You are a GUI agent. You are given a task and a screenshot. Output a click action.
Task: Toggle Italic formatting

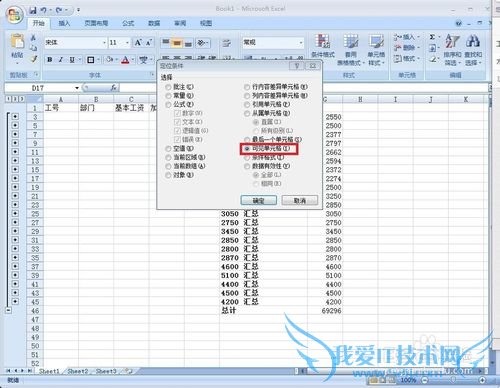[61, 60]
